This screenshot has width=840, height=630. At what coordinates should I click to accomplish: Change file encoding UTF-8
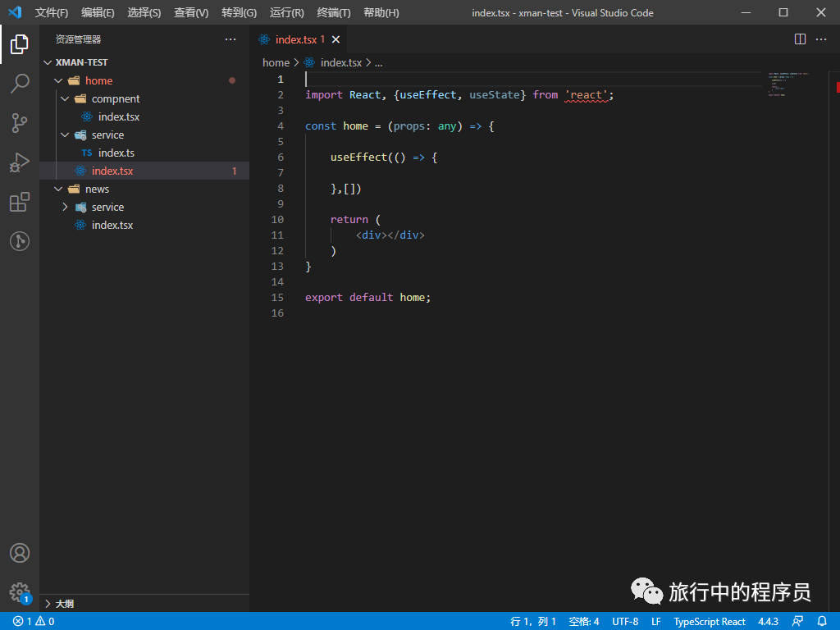625,622
